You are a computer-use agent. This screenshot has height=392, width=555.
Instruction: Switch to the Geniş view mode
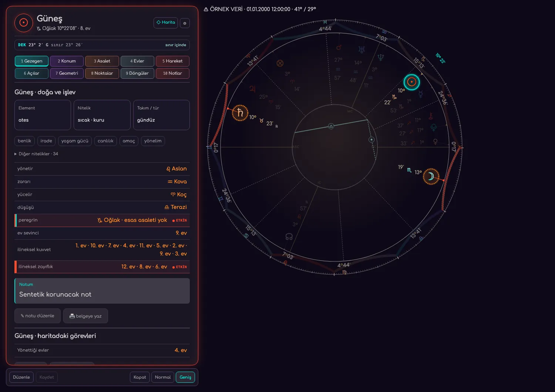coord(185,377)
